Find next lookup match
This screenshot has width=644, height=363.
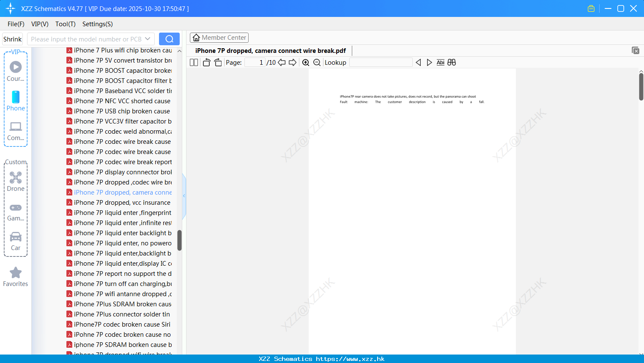429,63
